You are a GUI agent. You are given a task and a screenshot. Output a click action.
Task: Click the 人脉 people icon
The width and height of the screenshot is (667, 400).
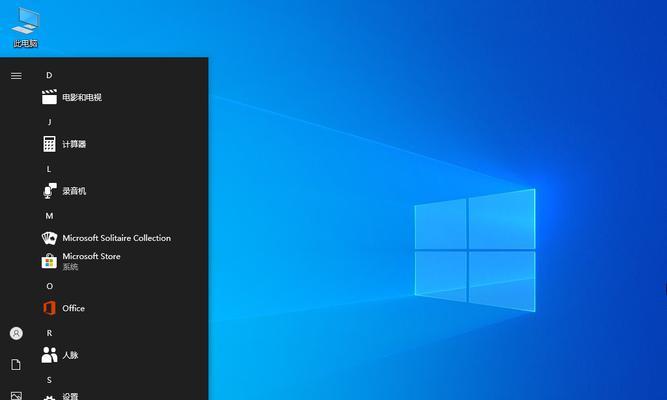(49, 355)
